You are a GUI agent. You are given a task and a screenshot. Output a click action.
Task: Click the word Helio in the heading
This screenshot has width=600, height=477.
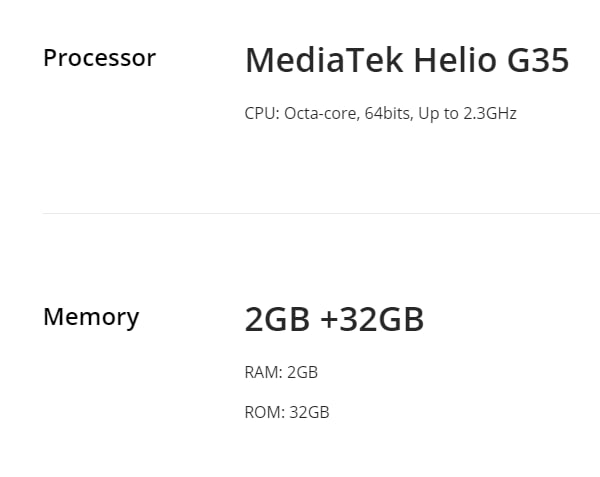tap(455, 60)
